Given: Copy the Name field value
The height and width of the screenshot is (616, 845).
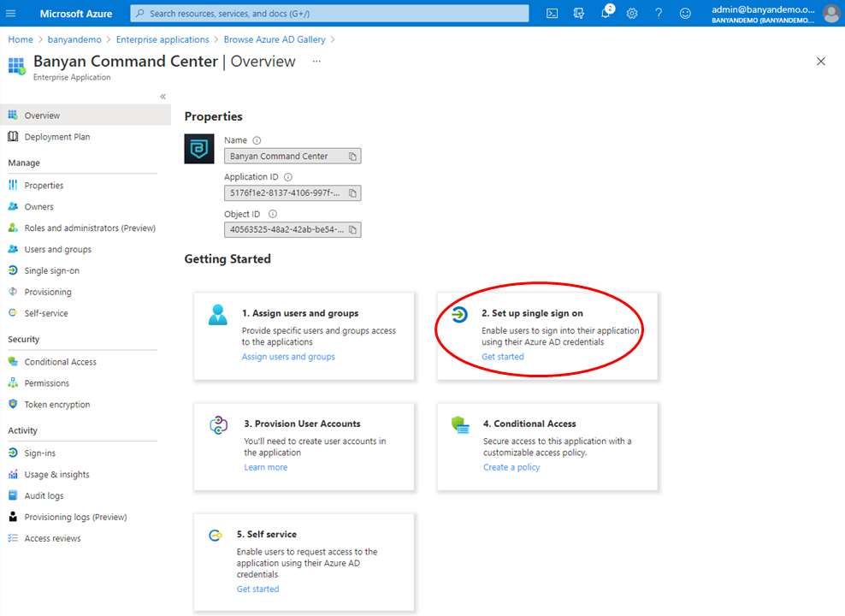Looking at the screenshot, I should tap(352, 157).
